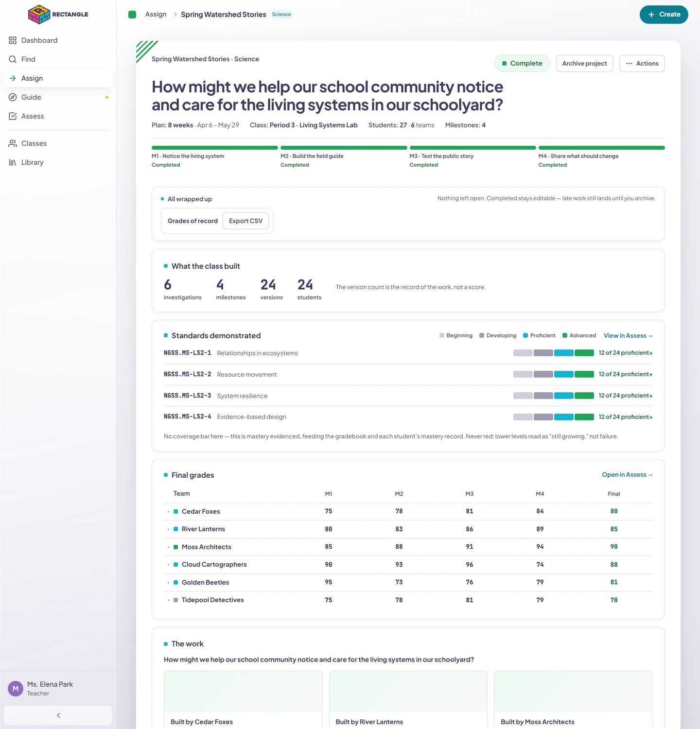Open the Guide section
Screen dimensions: 700x729
click(x=58, y=97)
